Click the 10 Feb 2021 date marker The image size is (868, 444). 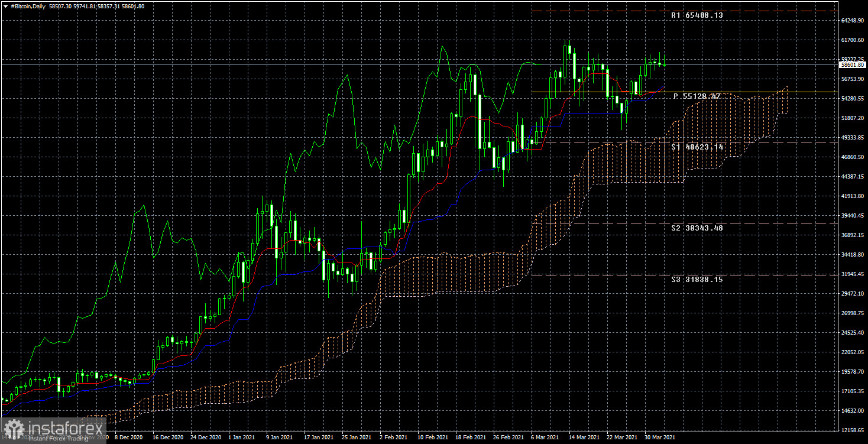[431, 438]
